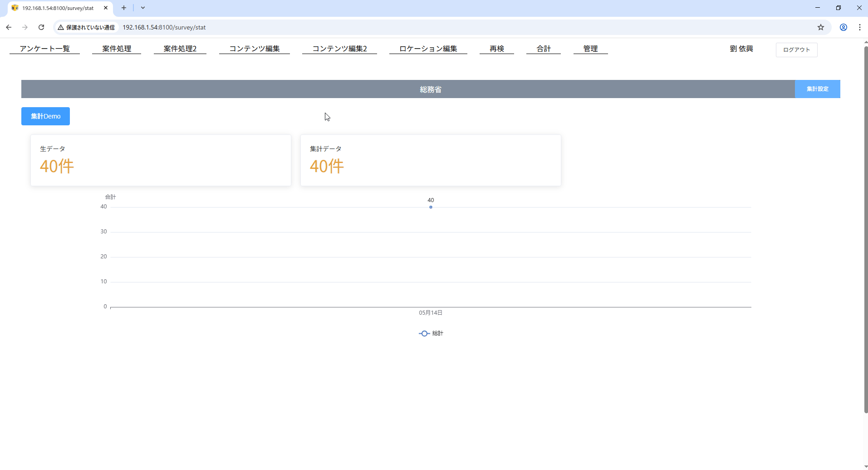
Task: Hide the 総計 line by clicking its marker
Action: tap(424, 333)
